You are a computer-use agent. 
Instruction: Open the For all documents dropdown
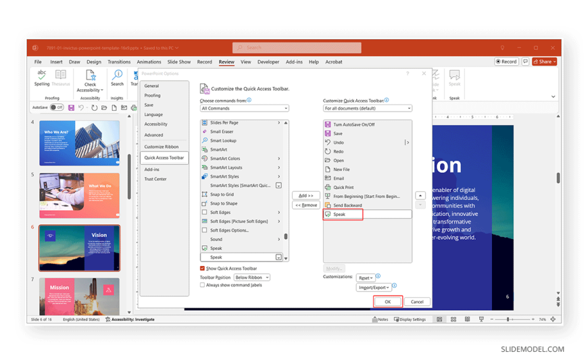coord(367,108)
